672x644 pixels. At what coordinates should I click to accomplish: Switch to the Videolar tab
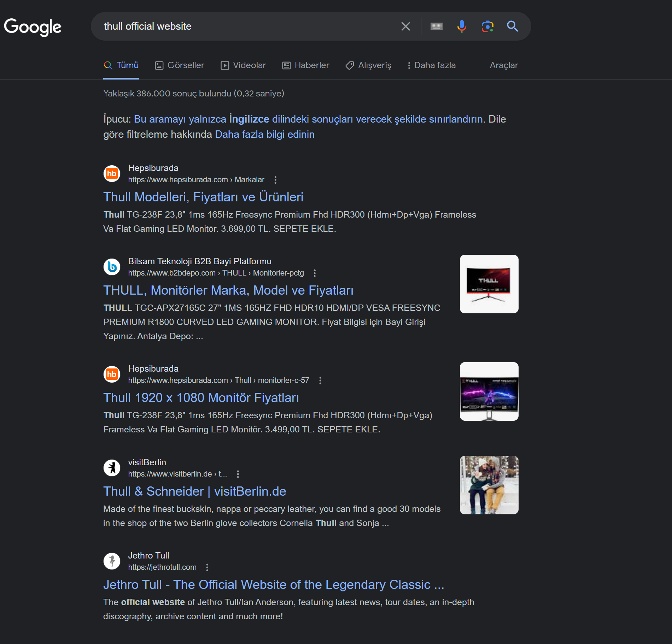[243, 65]
